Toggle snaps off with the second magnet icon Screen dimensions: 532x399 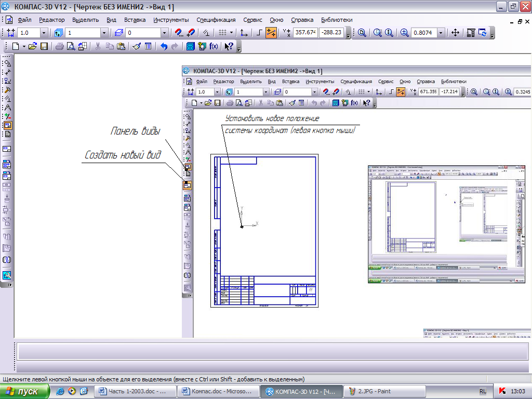[191, 33]
